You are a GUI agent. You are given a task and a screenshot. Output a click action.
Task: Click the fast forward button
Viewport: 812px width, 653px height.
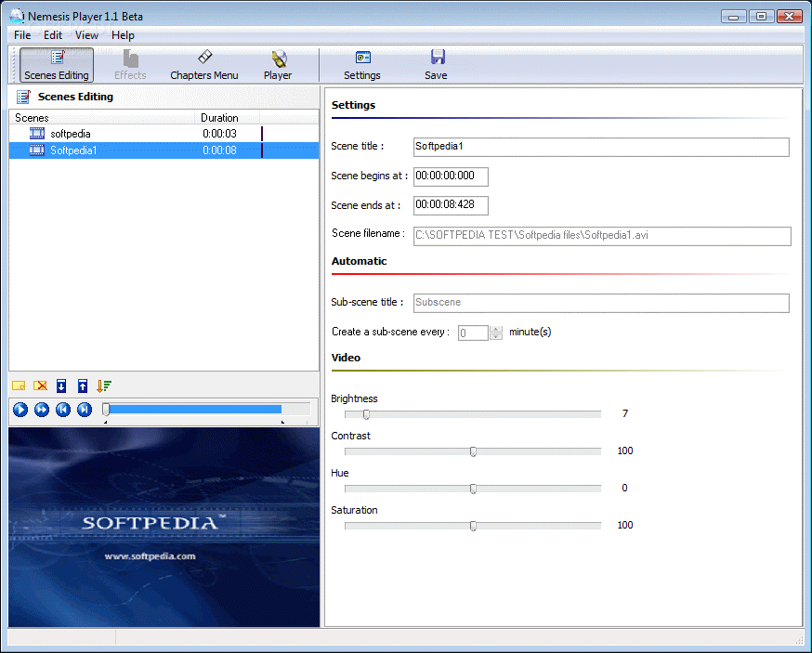click(x=42, y=410)
